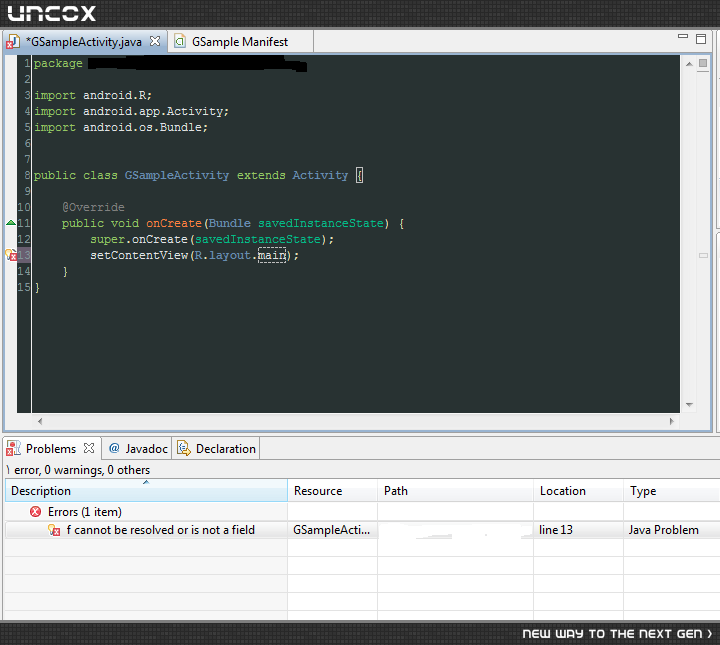Click overview ruler marker beside line 13
Image resolution: width=720 pixels, height=645 pixels.
tap(703, 255)
